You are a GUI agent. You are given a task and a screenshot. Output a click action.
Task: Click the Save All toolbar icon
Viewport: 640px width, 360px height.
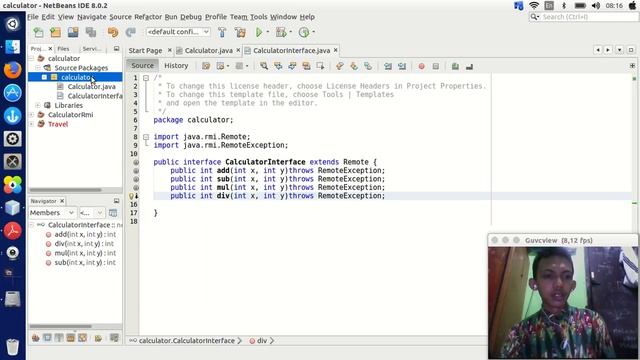pos(91,32)
